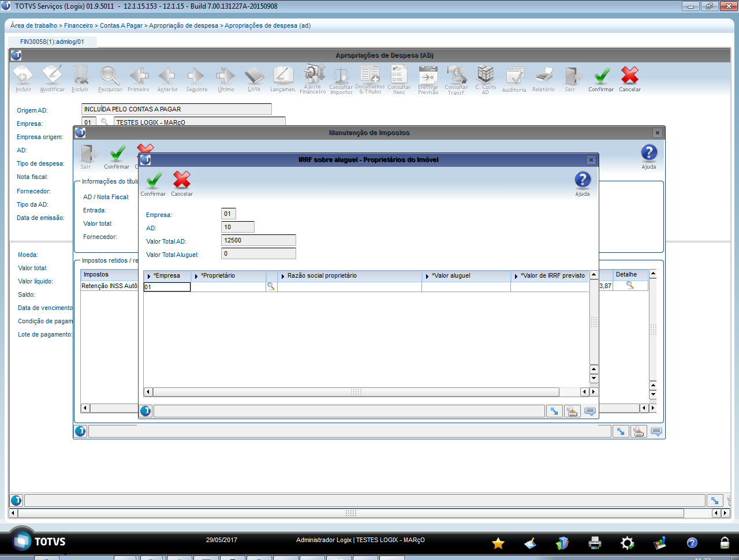Image resolution: width=739 pixels, height=560 pixels.
Task: Click the Empresa grid cell containing 01
Action: tap(167, 287)
